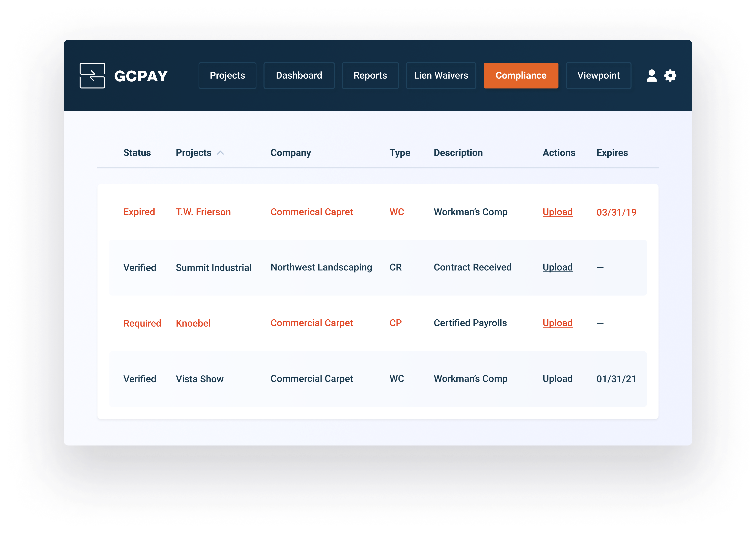Screen dimensions: 756x533
Task: Select the Expired status cell
Action: [139, 212]
